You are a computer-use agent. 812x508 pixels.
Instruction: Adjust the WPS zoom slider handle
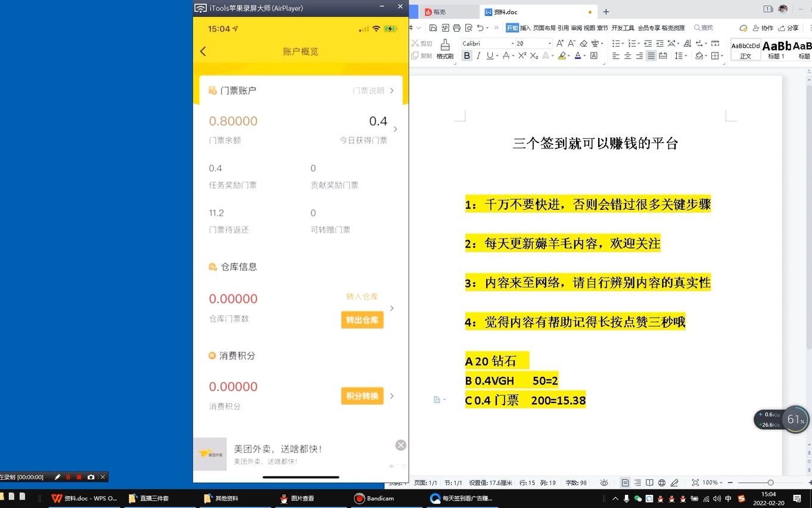tap(770, 482)
